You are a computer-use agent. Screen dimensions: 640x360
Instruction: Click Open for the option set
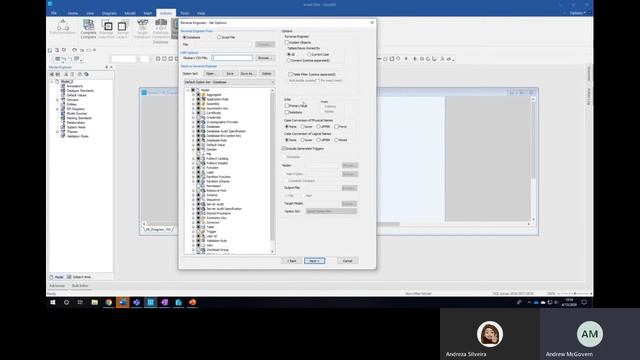click(211, 73)
